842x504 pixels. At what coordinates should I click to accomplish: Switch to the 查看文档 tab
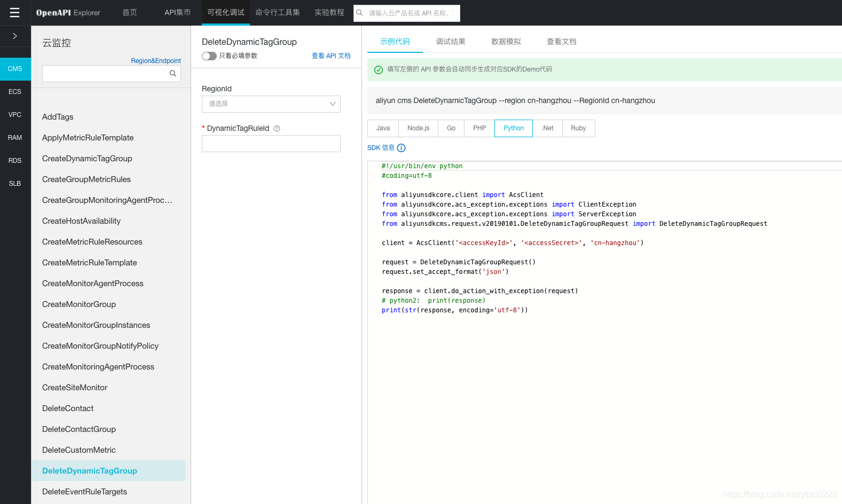[562, 42]
